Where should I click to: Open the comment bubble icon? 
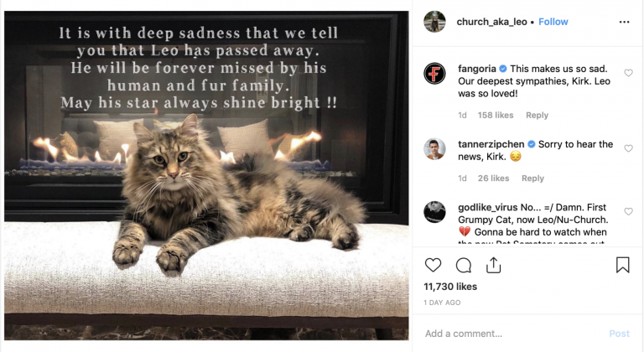tap(463, 266)
